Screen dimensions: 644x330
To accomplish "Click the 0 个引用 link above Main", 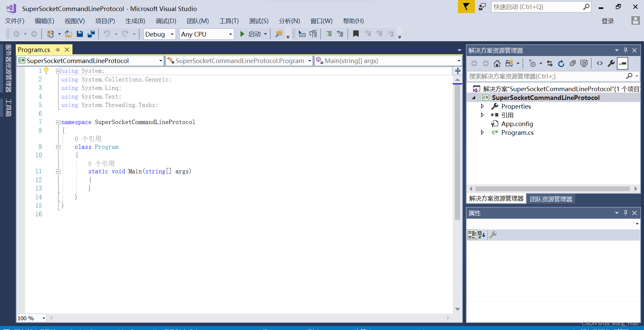I will click(x=101, y=164).
